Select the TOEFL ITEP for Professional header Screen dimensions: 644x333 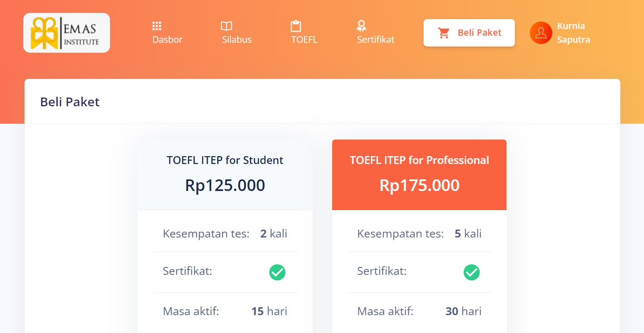(419, 160)
